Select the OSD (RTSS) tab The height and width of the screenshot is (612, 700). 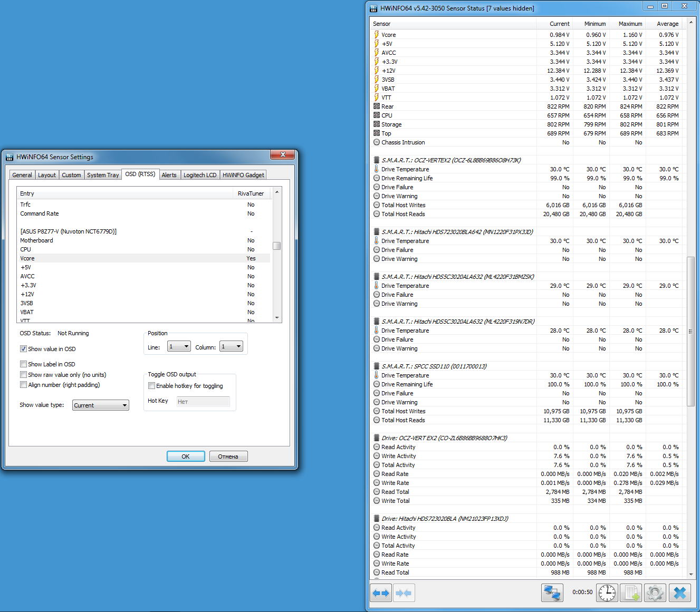[x=140, y=174]
